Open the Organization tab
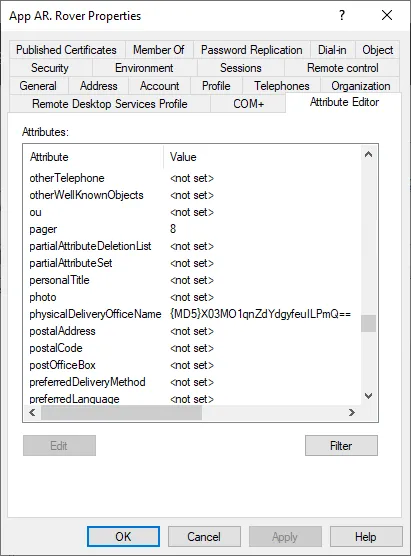 (x=361, y=86)
